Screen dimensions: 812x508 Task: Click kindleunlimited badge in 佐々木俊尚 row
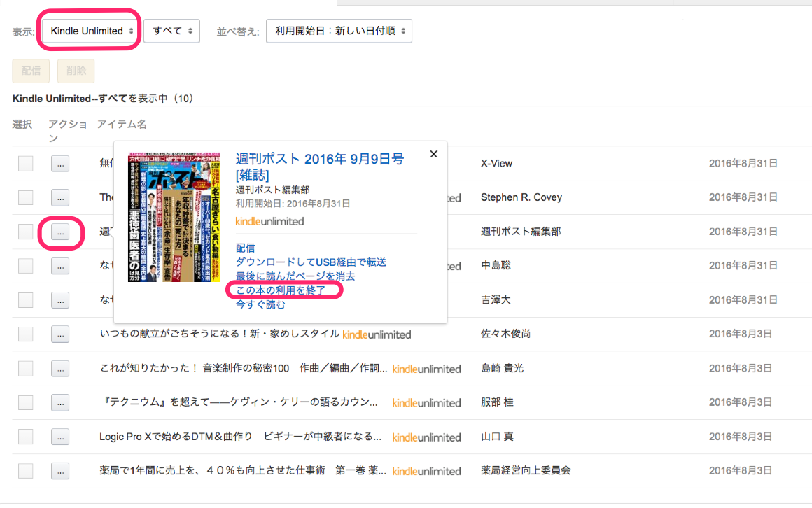pos(377,335)
